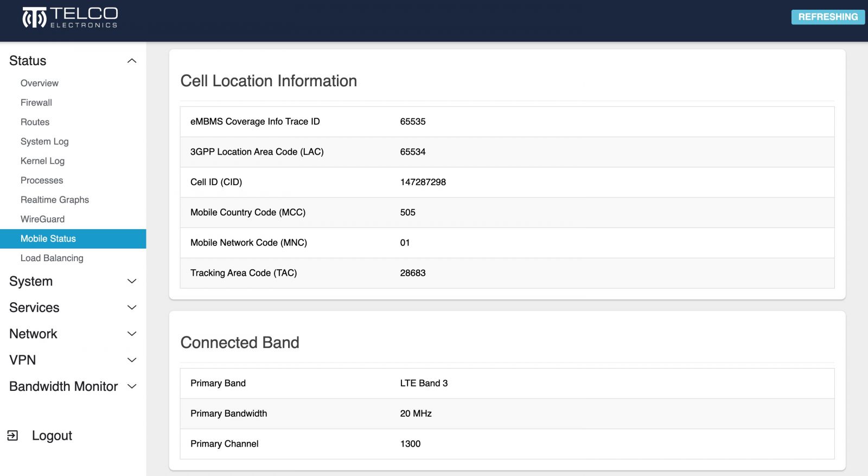Click the Mobile Country Code label
This screenshot has width=868, height=476.
[x=248, y=213]
